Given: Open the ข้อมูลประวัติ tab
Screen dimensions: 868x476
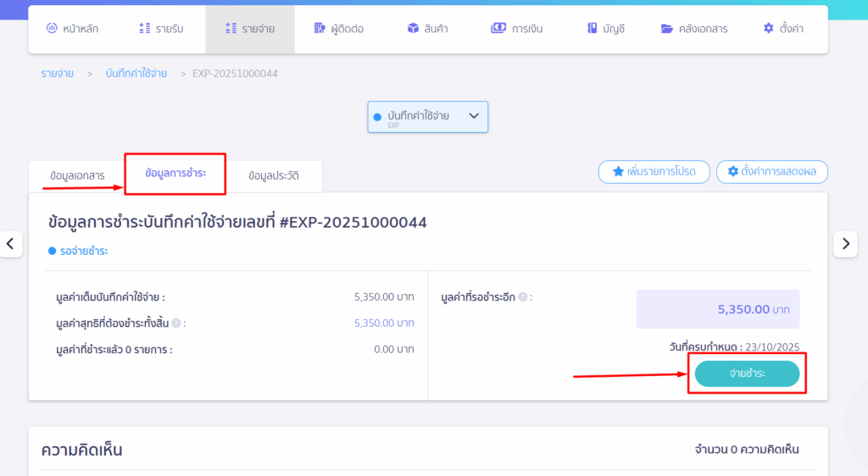Looking at the screenshot, I should click(x=273, y=176).
